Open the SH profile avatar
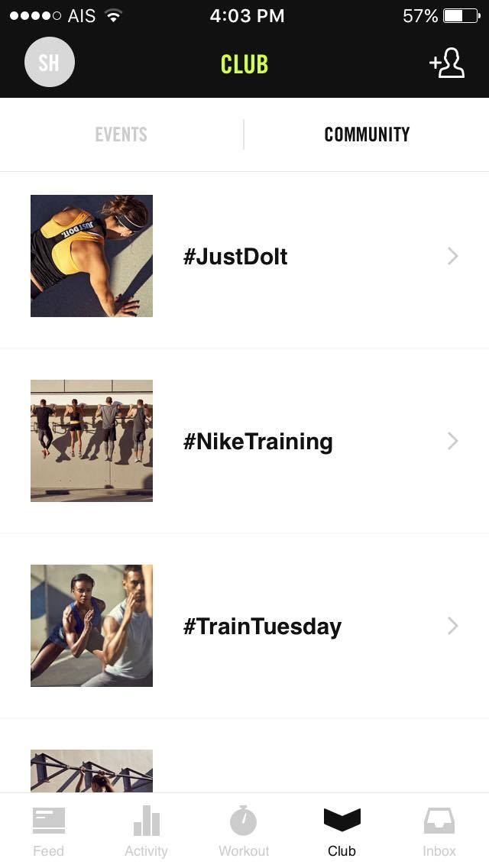This screenshot has width=489, height=868. pos(50,62)
